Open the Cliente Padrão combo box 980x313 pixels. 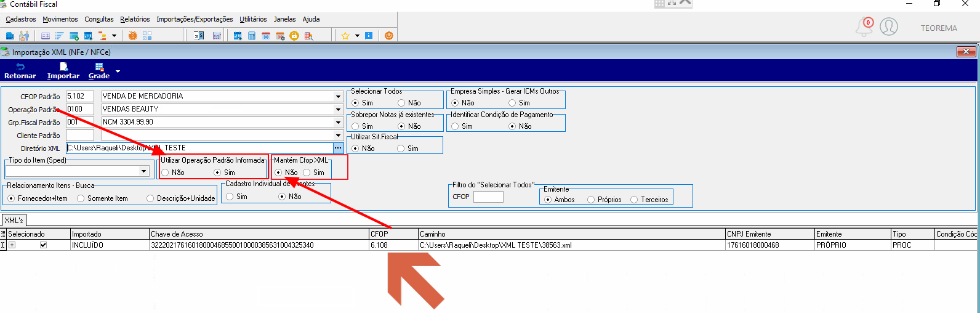[338, 136]
